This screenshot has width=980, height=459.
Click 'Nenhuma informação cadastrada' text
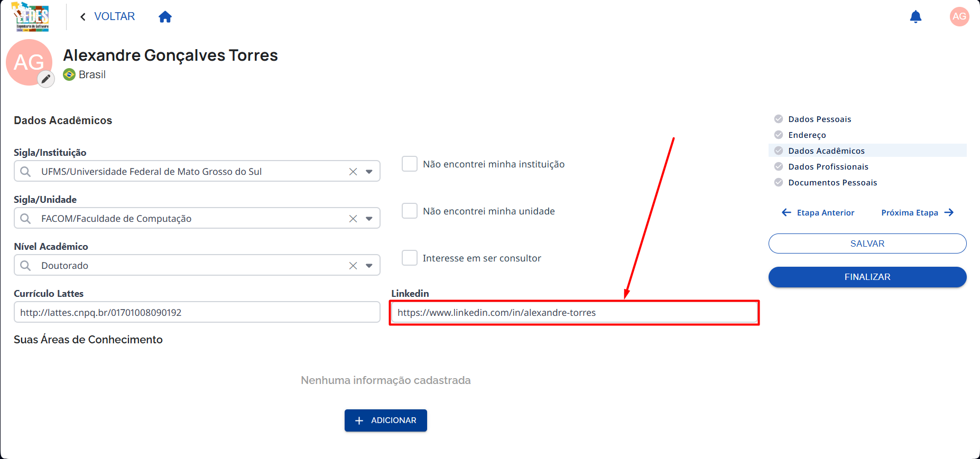click(386, 380)
